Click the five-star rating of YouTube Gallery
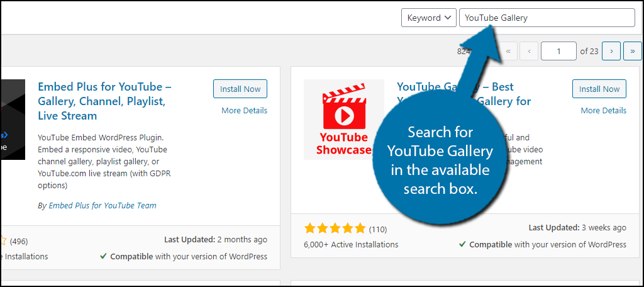Viewport: 644px width, 287px height. (x=335, y=228)
